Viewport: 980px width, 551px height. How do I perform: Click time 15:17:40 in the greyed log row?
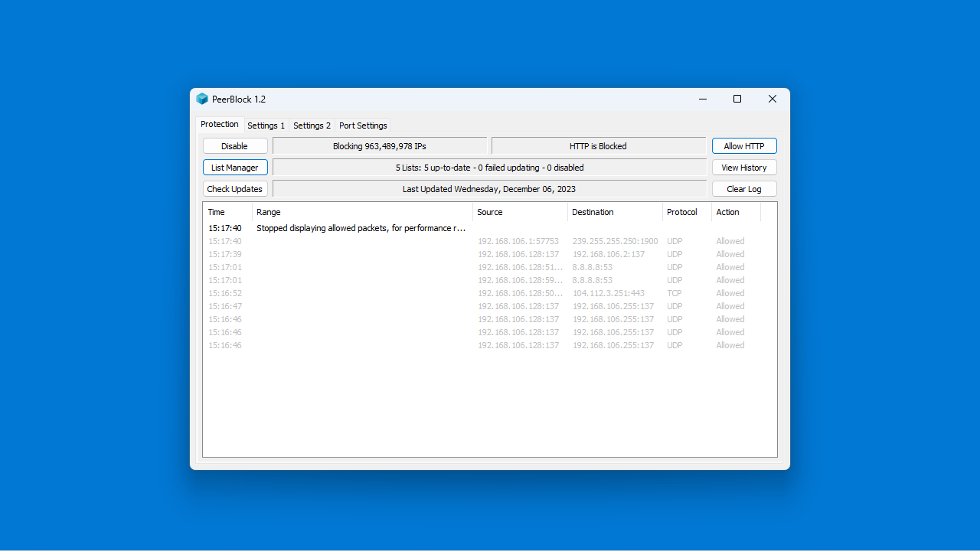(225, 241)
